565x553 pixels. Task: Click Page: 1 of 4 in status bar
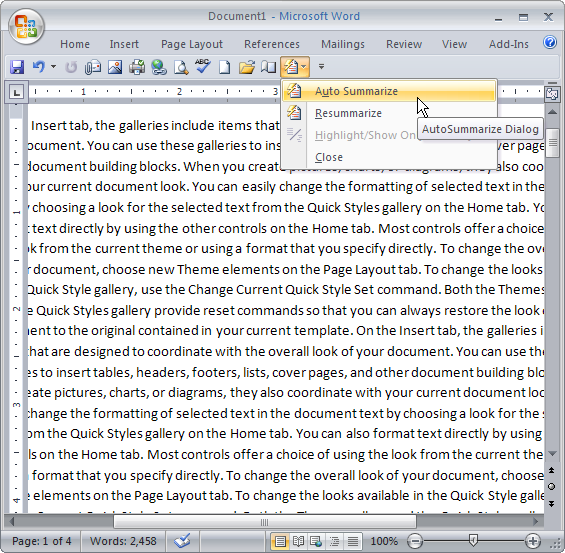(41, 541)
